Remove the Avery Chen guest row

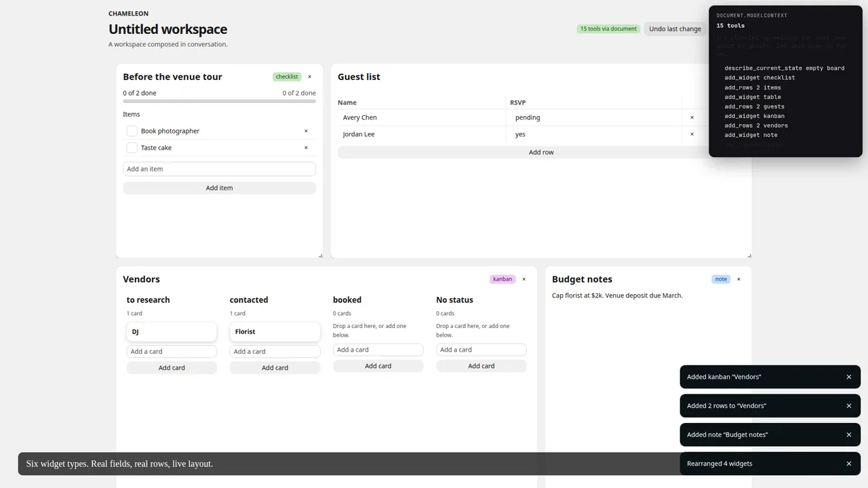pyautogui.click(x=692, y=117)
